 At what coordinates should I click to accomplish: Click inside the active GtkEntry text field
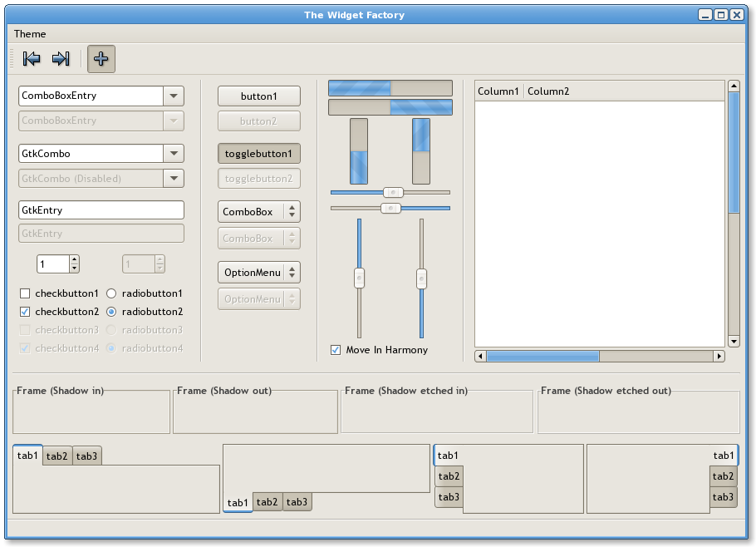pos(101,210)
